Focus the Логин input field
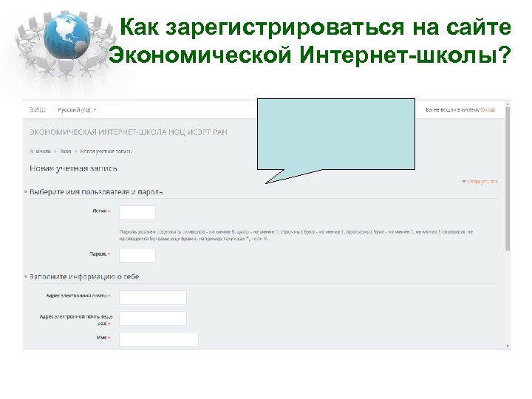Viewport: 532px width, 399px height. coord(137,213)
